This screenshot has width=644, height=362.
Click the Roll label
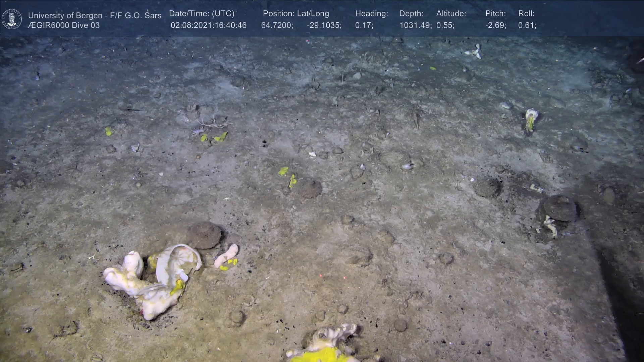[526, 14]
